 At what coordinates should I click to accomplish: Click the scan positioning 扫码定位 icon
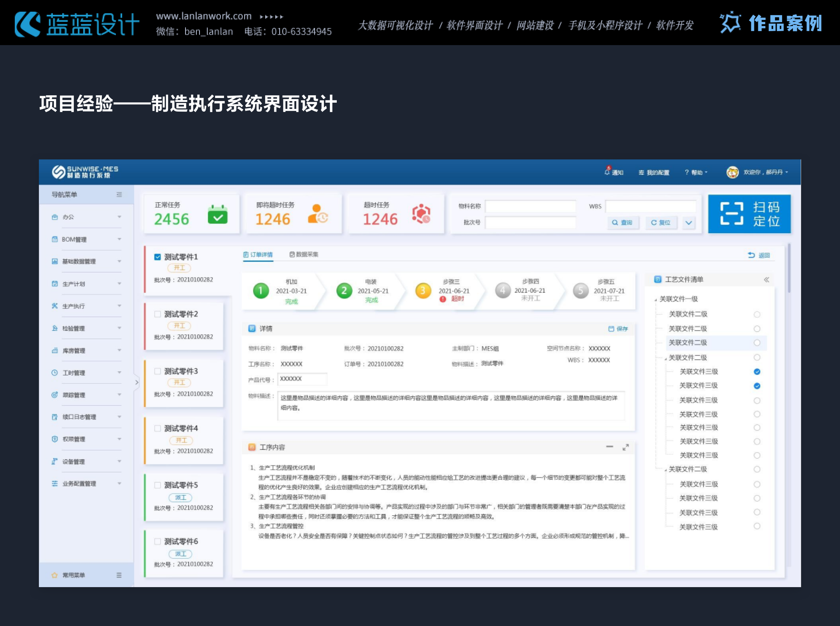coord(731,213)
